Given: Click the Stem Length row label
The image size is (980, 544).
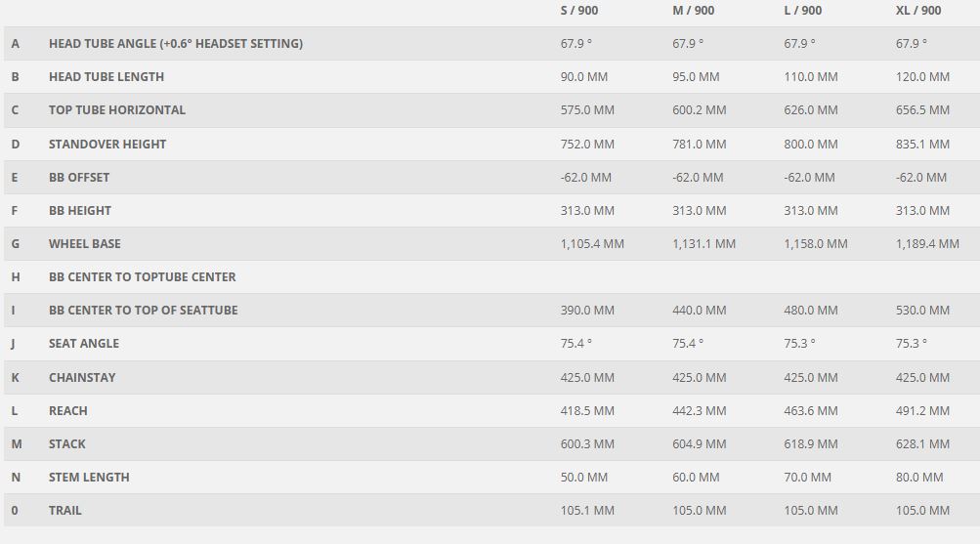Looking at the screenshot, I should [x=89, y=478].
